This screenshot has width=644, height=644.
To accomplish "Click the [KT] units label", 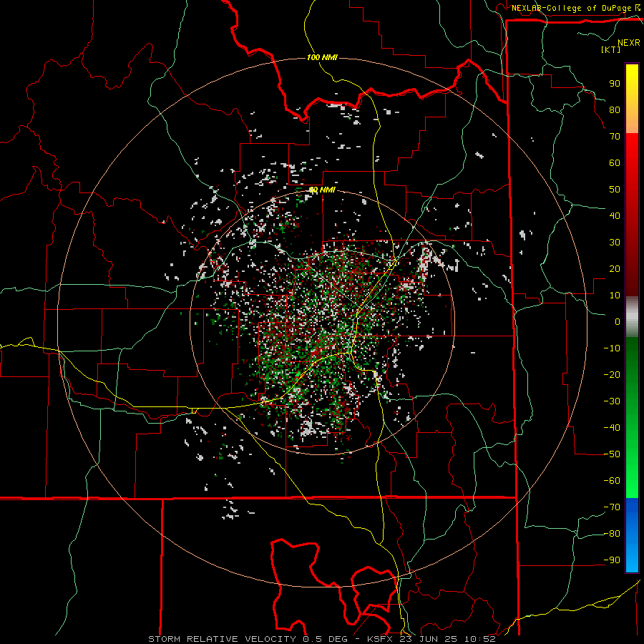I will click(611, 49).
